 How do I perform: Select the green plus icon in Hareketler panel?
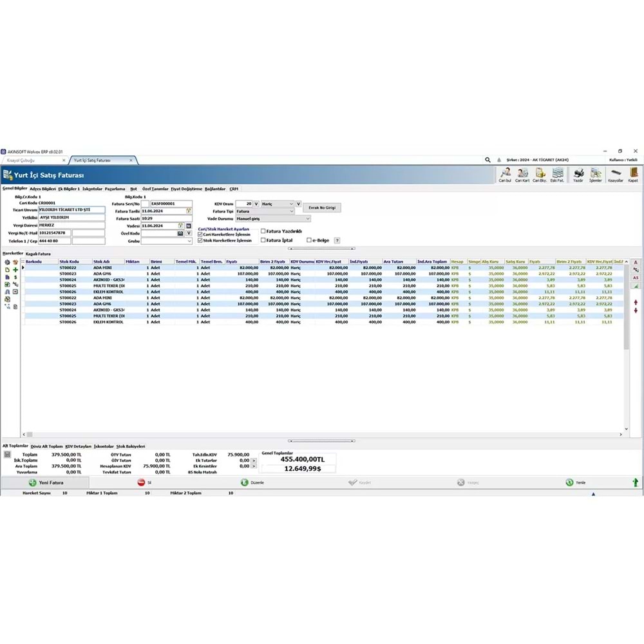[x=15, y=270]
